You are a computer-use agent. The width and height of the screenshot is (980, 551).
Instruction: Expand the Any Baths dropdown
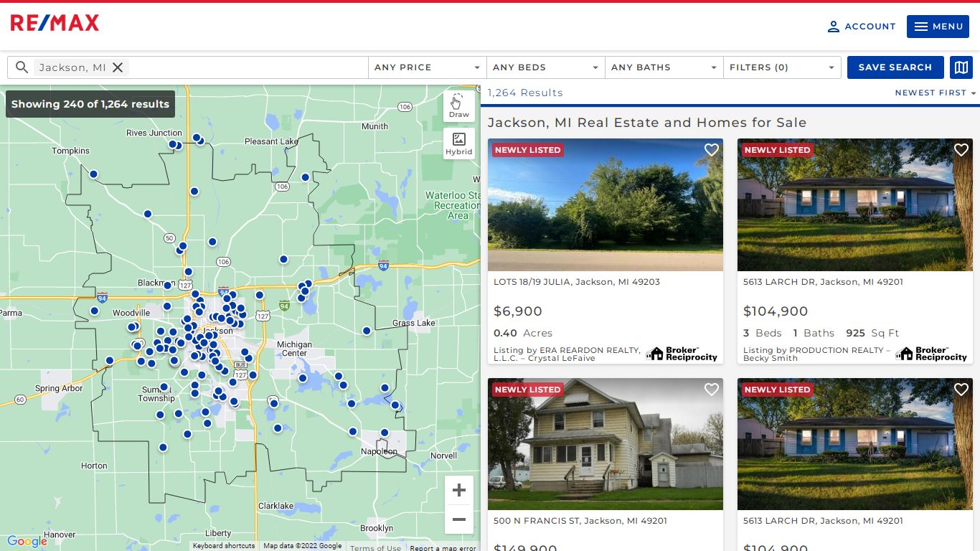pyautogui.click(x=664, y=67)
